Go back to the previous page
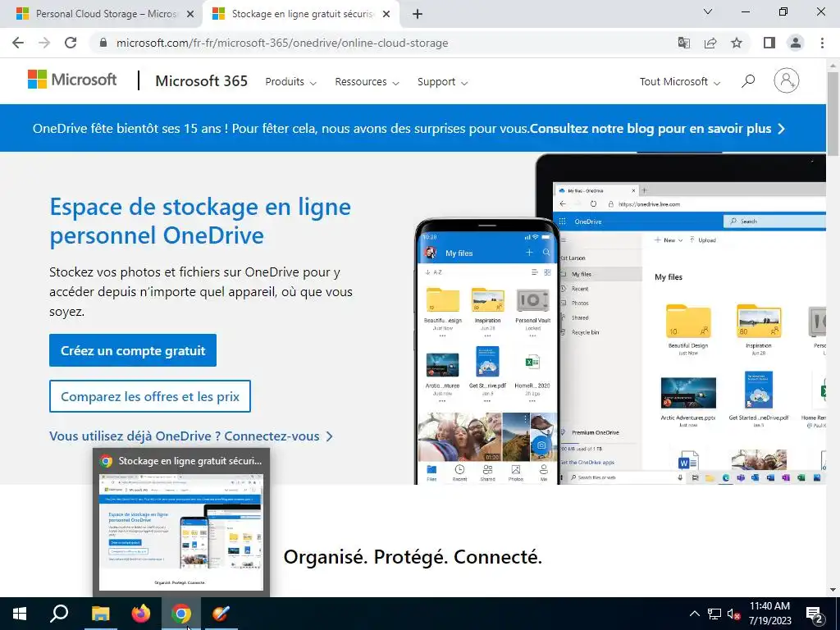 point(18,43)
